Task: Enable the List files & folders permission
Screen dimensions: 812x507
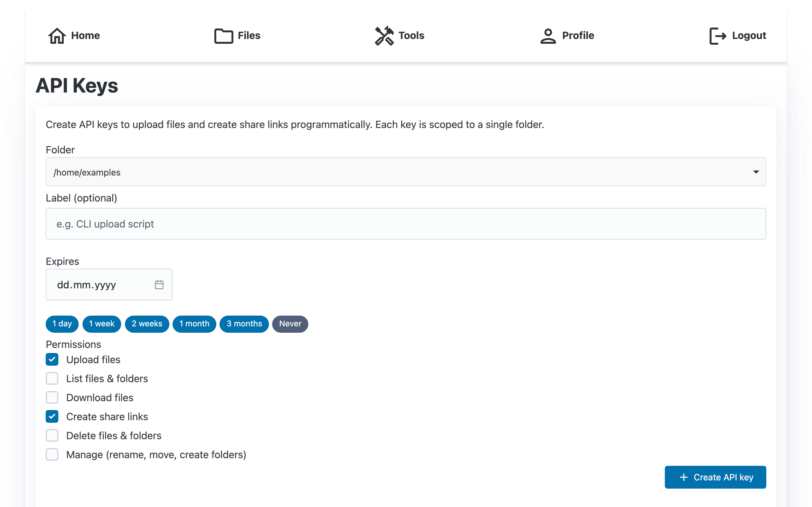Action: pyautogui.click(x=52, y=378)
